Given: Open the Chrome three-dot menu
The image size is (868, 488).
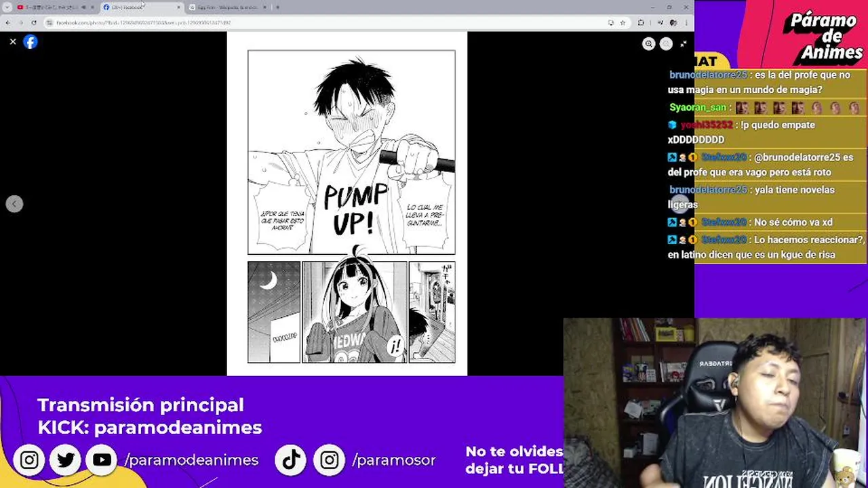Looking at the screenshot, I should point(687,22).
